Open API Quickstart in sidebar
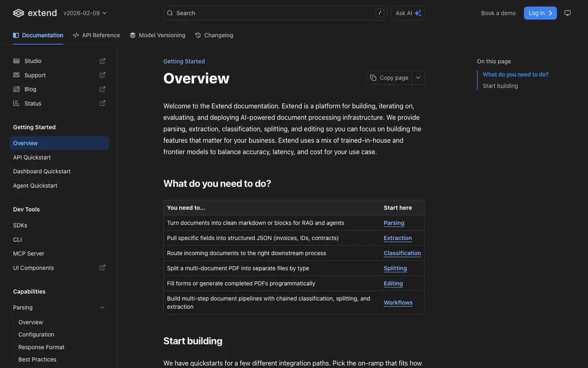The height and width of the screenshot is (368, 588). [x=59, y=158]
